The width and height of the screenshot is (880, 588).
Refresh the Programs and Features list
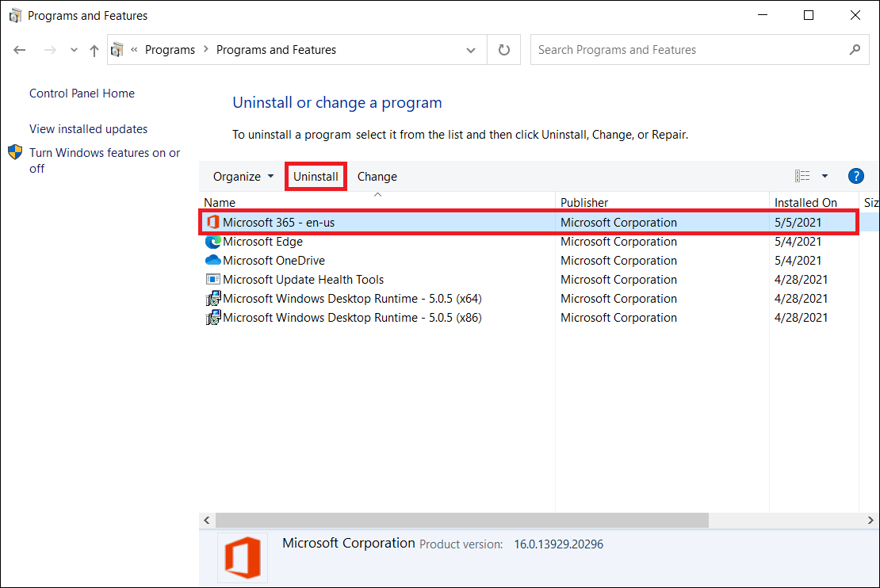click(x=504, y=50)
